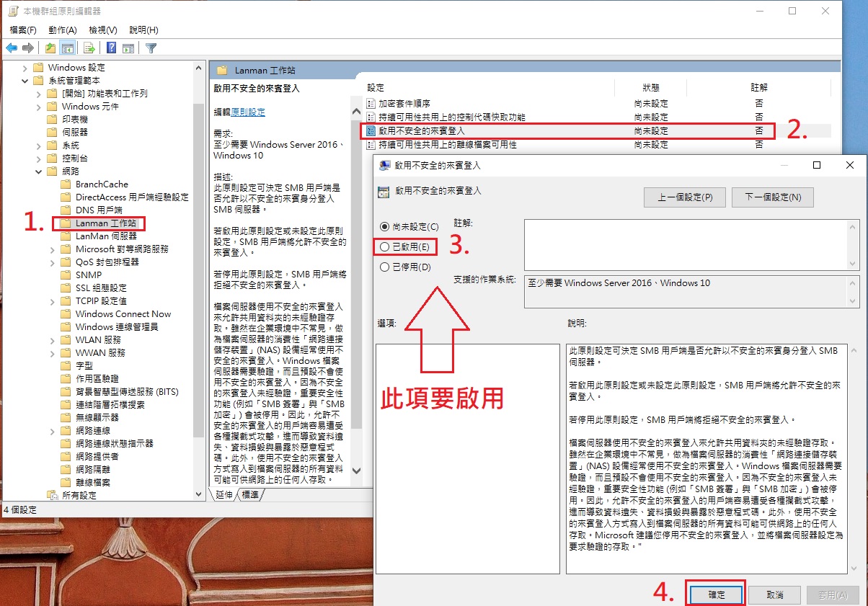
Task: Click the 確定 button
Action: pos(716,594)
